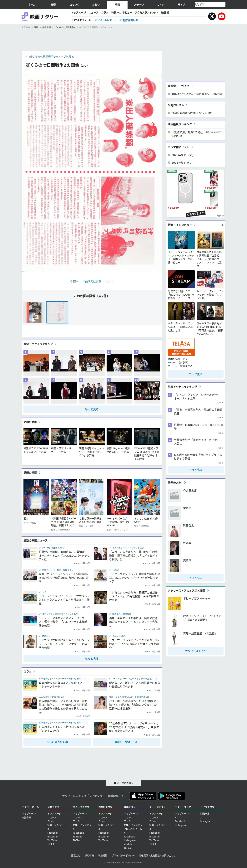Open 宮崎優 clapperboard placeholder icon
Screen dimensions: 247x868
pos(174,513)
